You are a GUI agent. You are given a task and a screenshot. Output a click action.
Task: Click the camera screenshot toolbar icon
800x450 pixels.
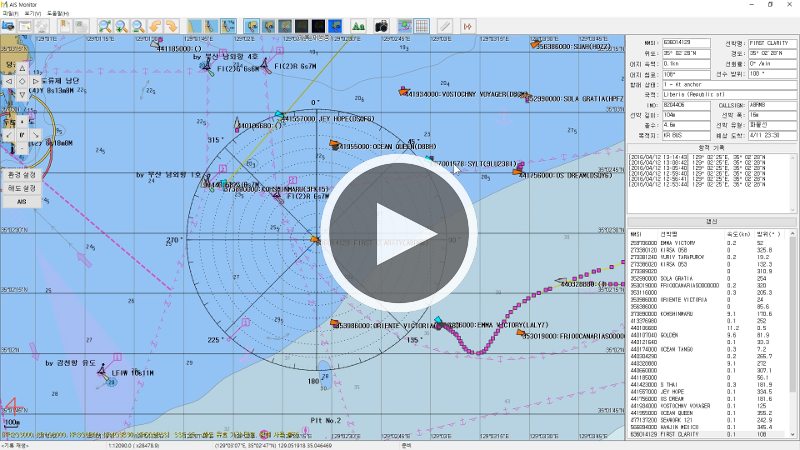381,25
